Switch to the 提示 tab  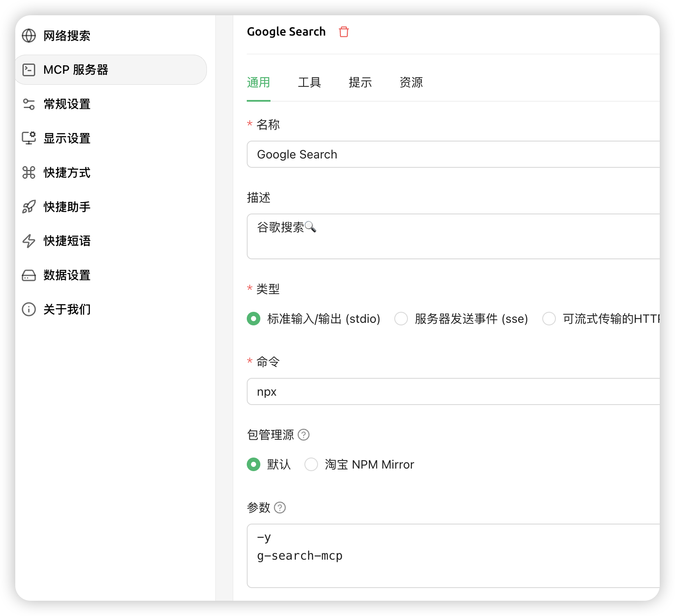pyautogui.click(x=360, y=82)
